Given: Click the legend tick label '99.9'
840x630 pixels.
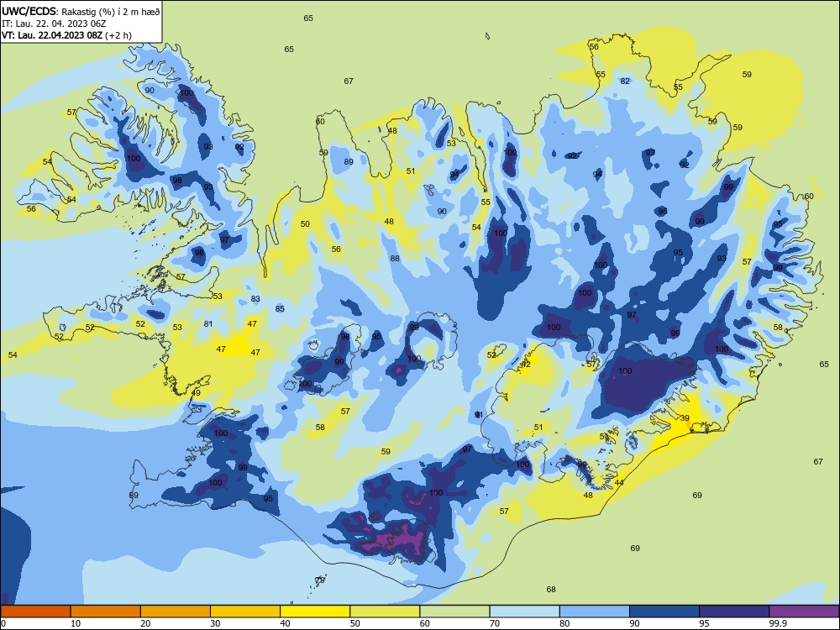Looking at the screenshot, I should [778, 623].
